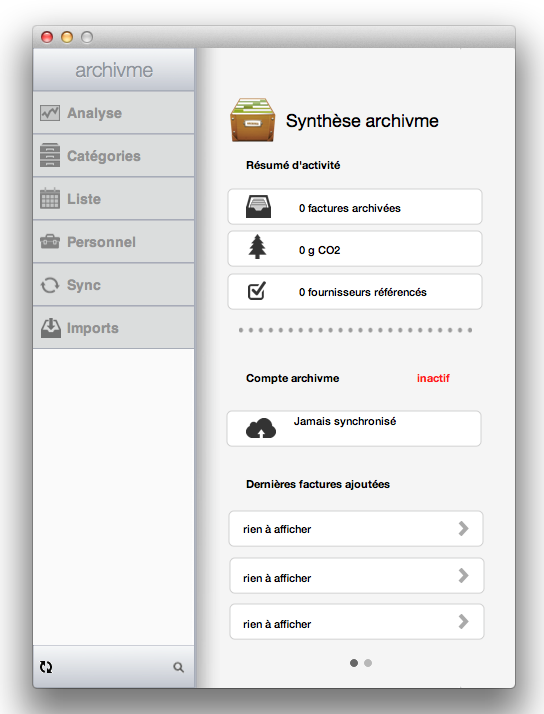Click the search magnifier icon
The image size is (544, 714).
pyautogui.click(x=178, y=667)
